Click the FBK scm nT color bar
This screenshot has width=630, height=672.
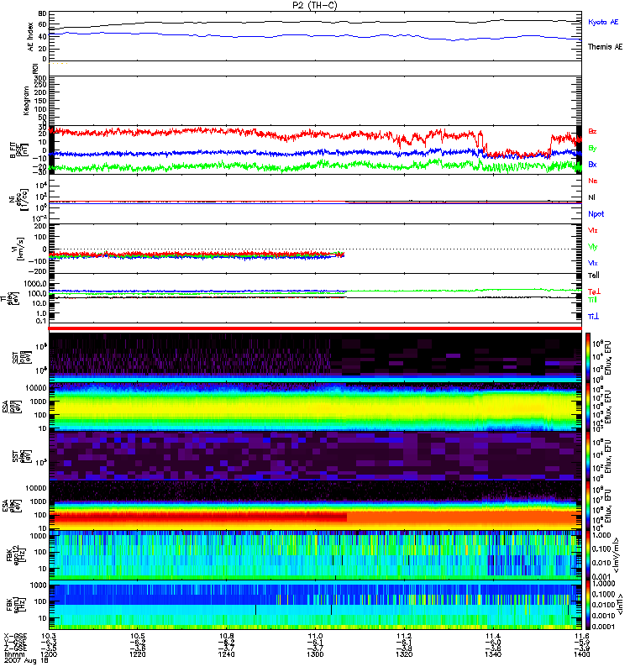[587, 605]
